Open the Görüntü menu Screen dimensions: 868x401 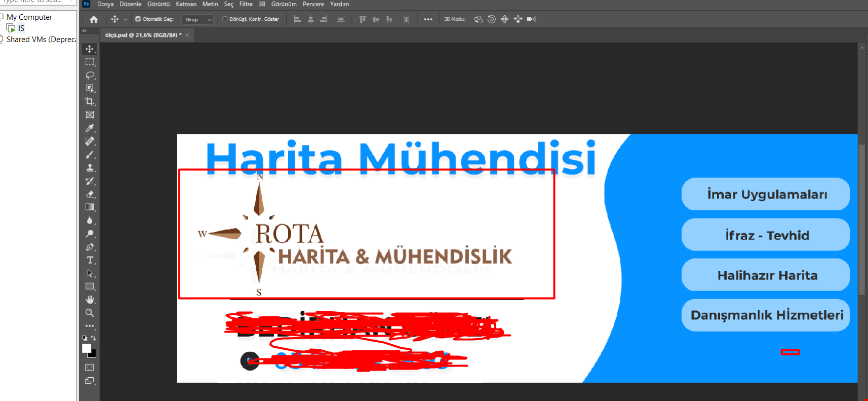pyautogui.click(x=159, y=4)
